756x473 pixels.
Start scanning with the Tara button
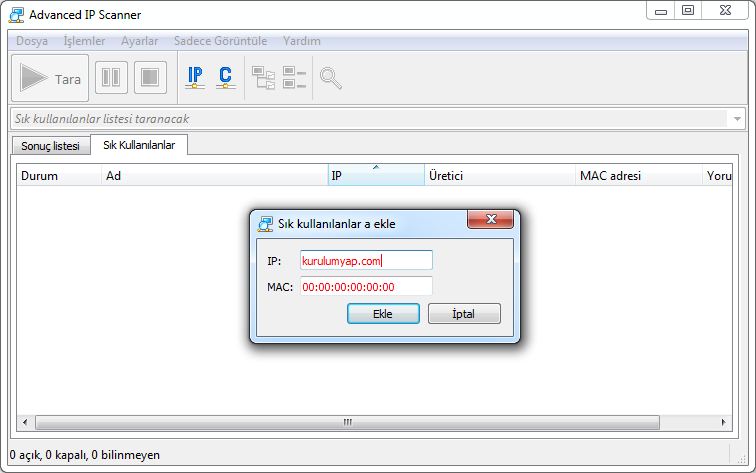[50, 78]
